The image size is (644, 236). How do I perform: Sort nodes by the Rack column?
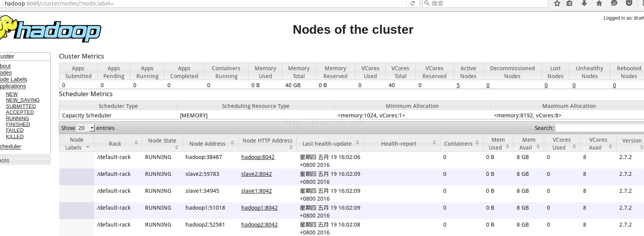(118, 143)
